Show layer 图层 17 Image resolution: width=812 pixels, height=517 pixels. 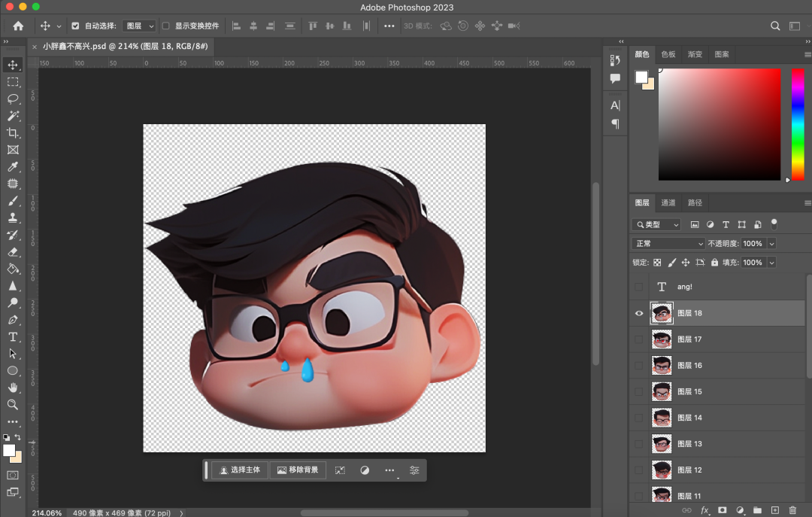click(639, 339)
